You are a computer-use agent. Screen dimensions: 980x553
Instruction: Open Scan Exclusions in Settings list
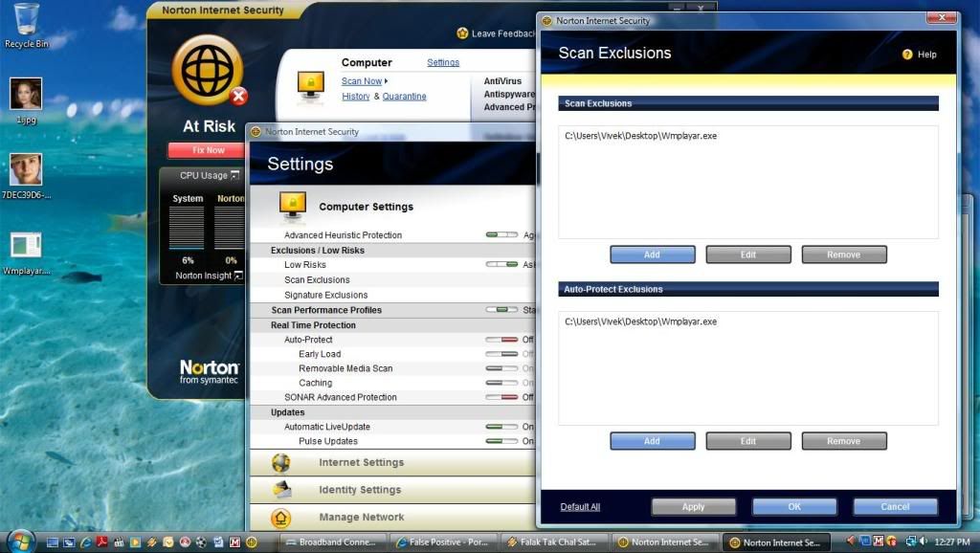tap(317, 280)
